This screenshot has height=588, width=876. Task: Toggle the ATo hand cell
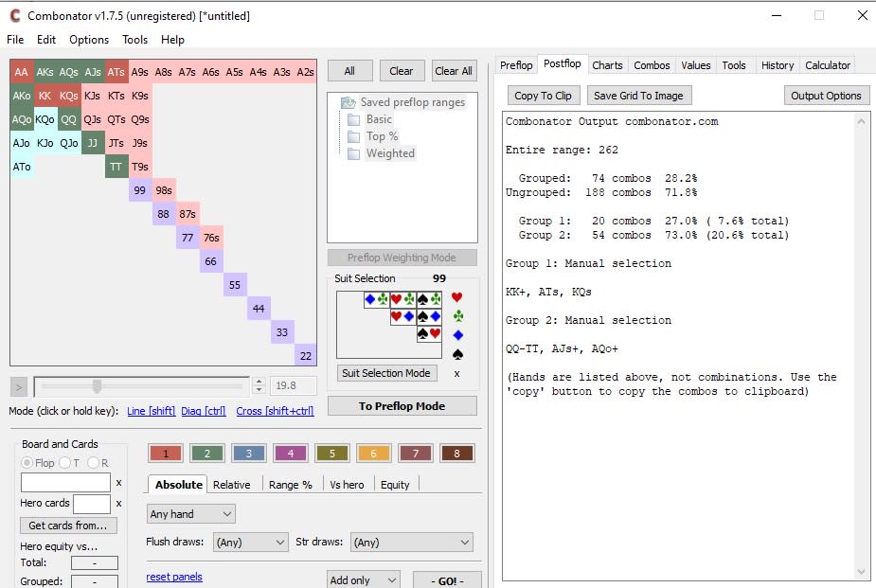pyautogui.click(x=22, y=167)
